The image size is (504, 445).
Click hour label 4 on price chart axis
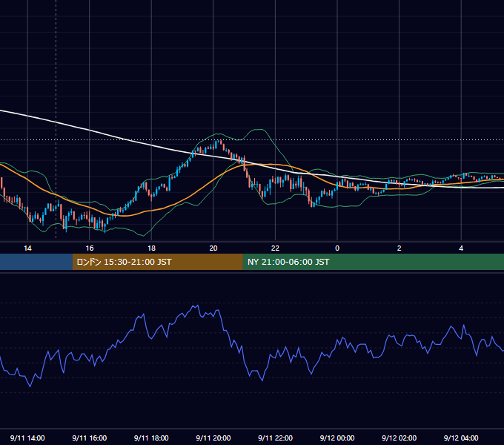click(461, 248)
